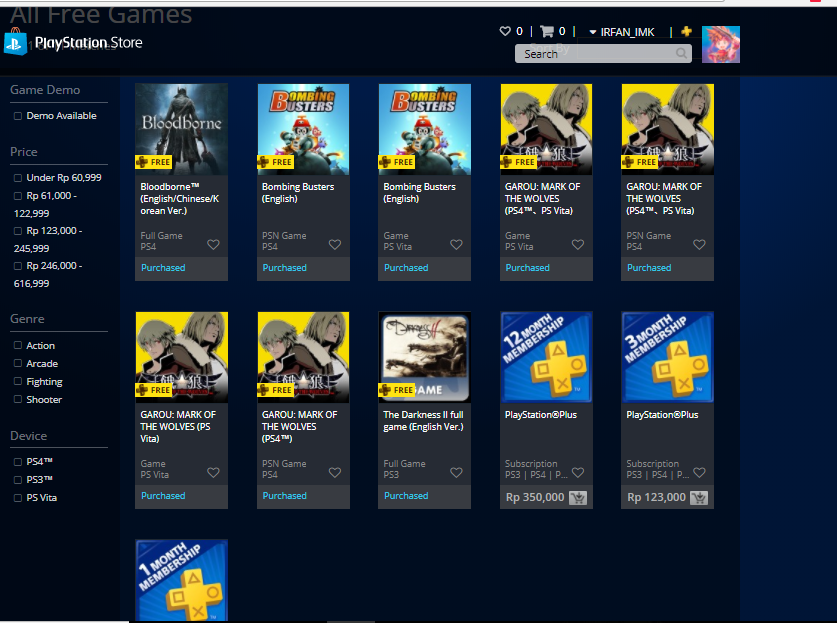
Task: Open The Darkness II full game title
Action: coord(423,421)
